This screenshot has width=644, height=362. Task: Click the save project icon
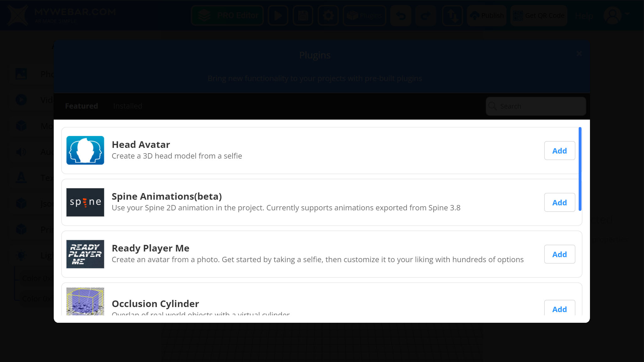pyautogui.click(x=303, y=15)
